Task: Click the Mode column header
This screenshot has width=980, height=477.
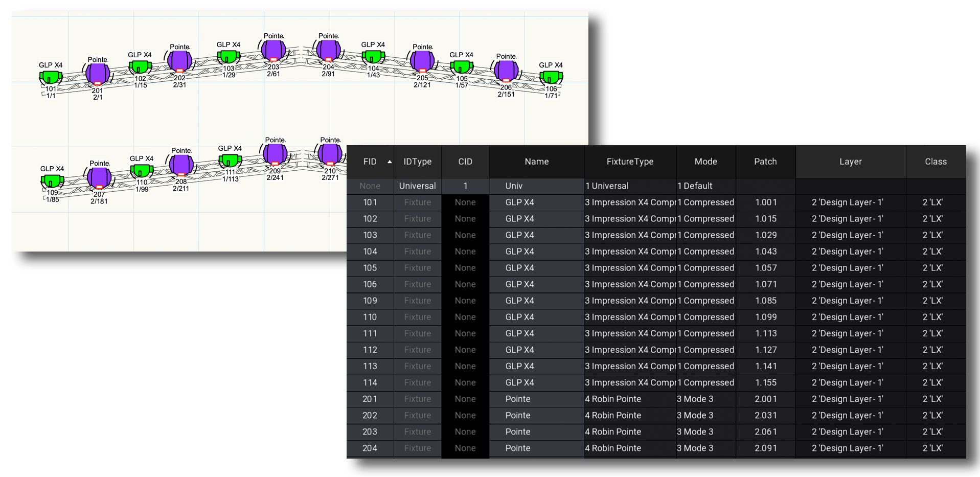Action: tap(706, 162)
